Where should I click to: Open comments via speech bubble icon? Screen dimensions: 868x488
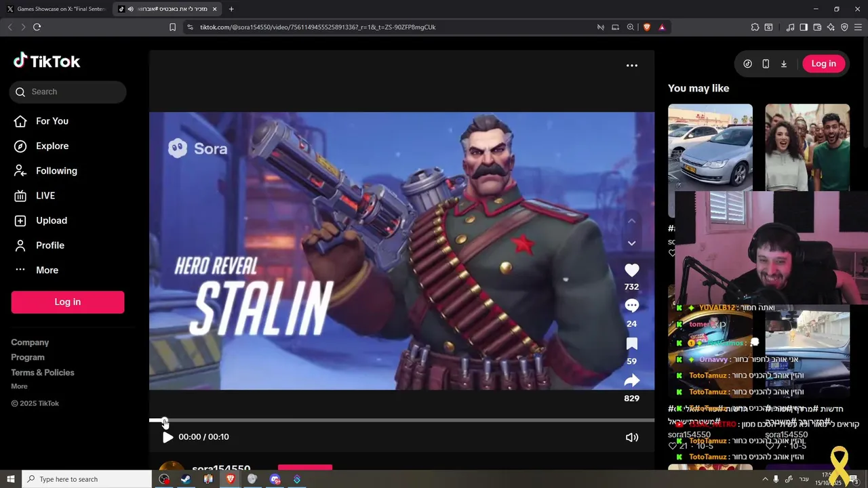[x=631, y=306]
